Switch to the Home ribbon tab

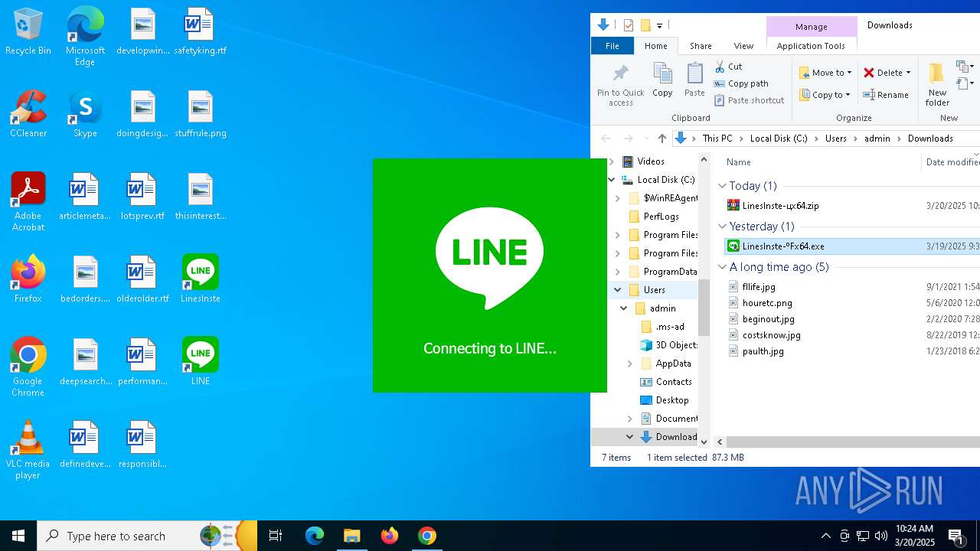tap(656, 46)
